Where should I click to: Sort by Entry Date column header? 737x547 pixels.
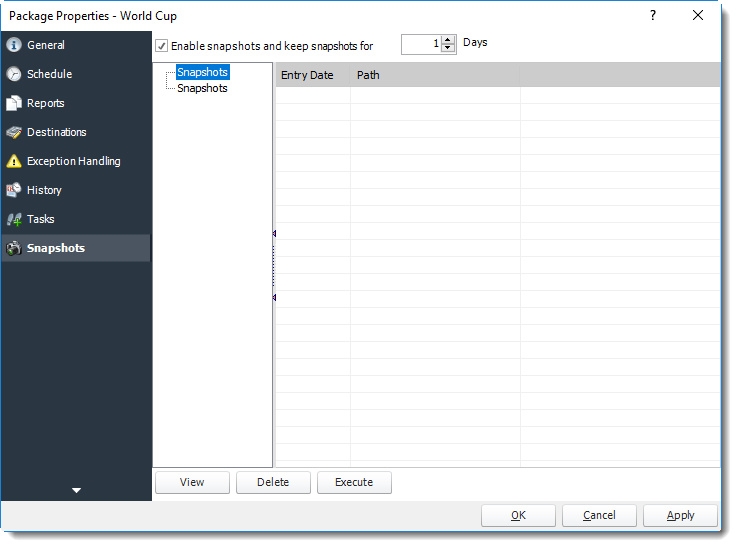point(313,75)
